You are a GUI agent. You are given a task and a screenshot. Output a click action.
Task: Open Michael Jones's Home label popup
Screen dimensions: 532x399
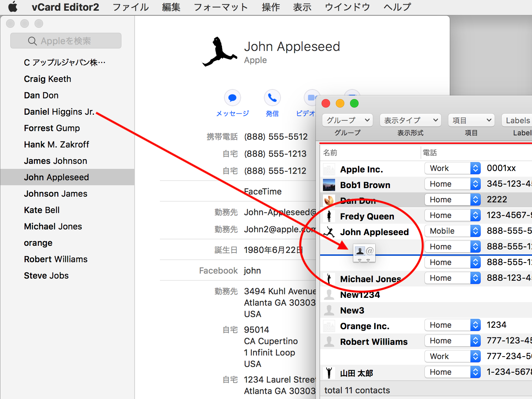tap(453, 278)
